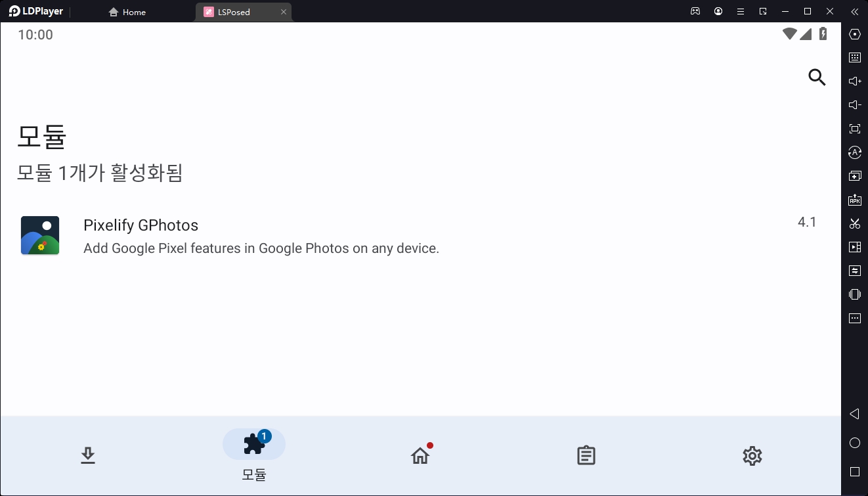This screenshot has width=868, height=496.
Task: Open more tools ellipsis icon
Action: [x=855, y=318]
